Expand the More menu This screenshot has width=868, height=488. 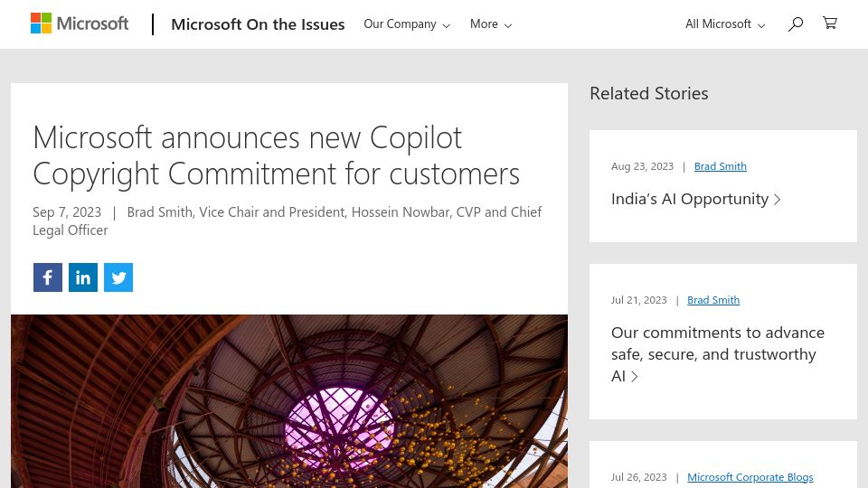(491, 24)
